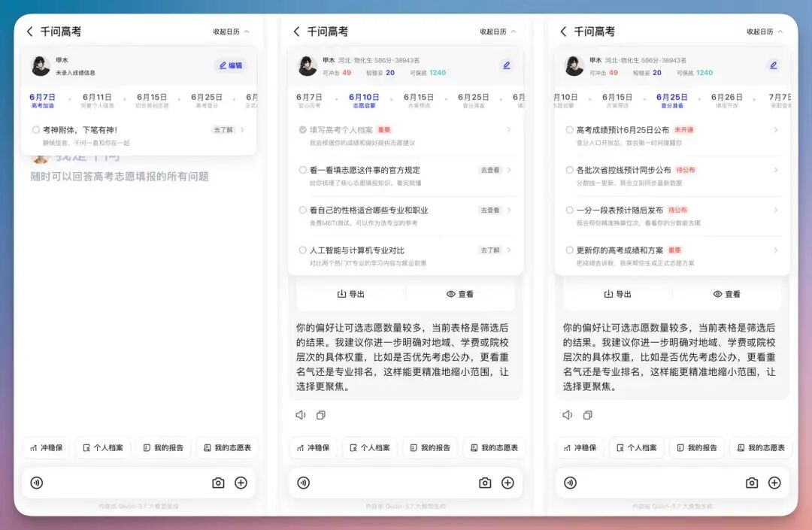Open chevron of 高考成绩预计6月25日公布 row
The image size is (812, 530).
(776, 130)
